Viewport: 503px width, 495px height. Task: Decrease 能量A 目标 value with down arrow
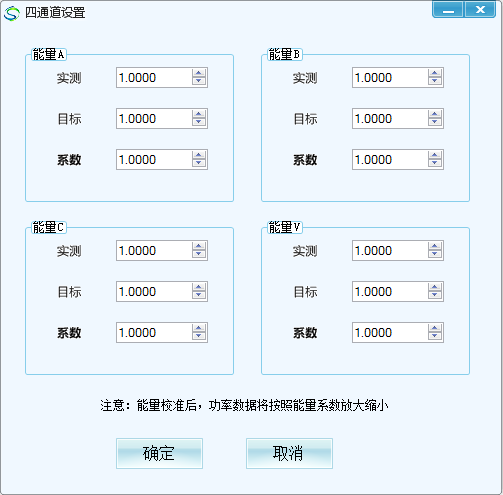[199, 122]
